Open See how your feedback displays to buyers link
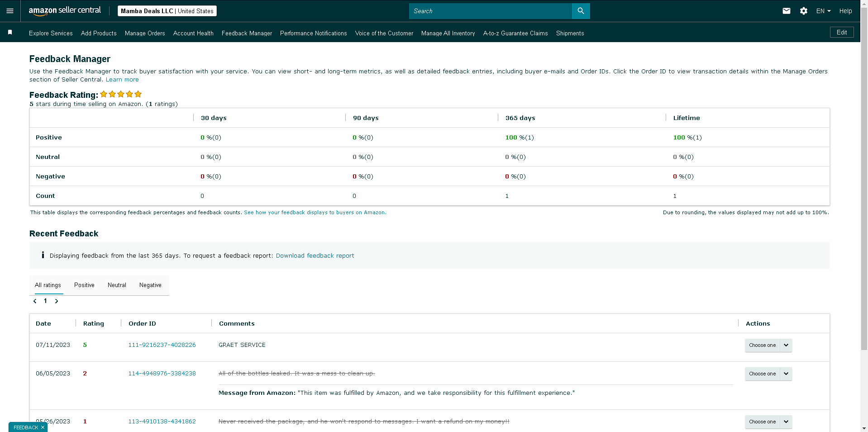868x432 pixels. [315, 212]
